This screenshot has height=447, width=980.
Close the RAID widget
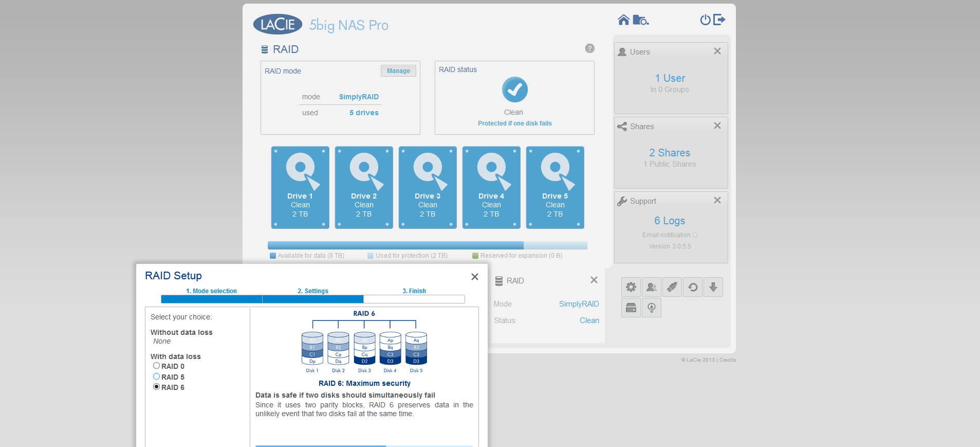click(x=594, y=280)
